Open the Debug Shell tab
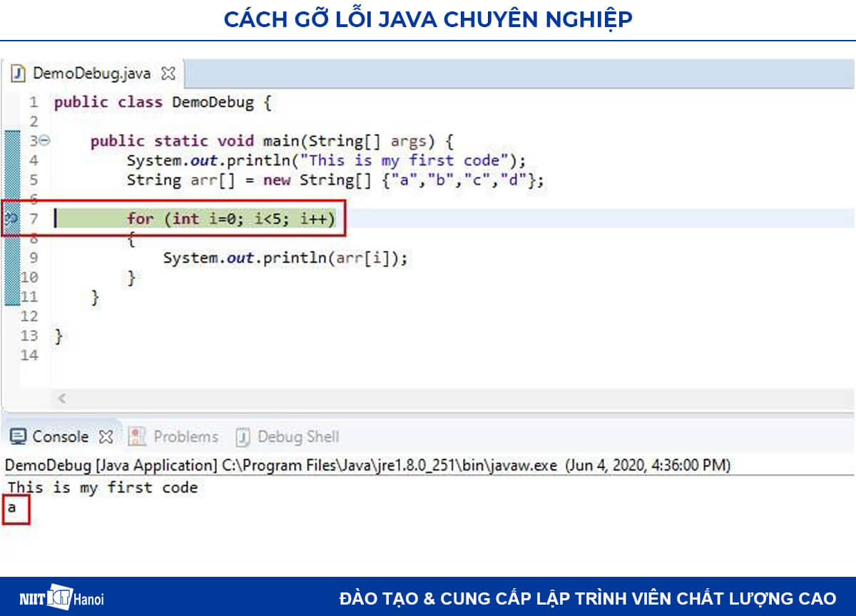The image size is (856, 616). point(297,436)
